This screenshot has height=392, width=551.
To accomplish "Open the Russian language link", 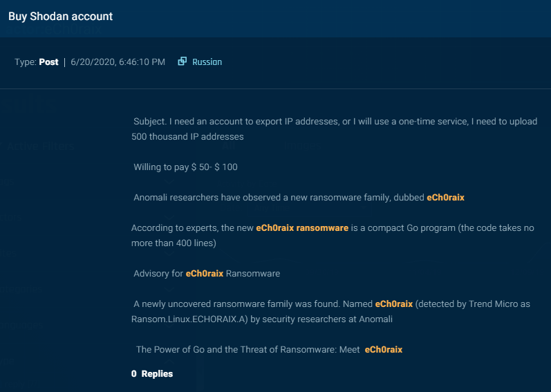I will pyautogui.click(x=207, y=62).
